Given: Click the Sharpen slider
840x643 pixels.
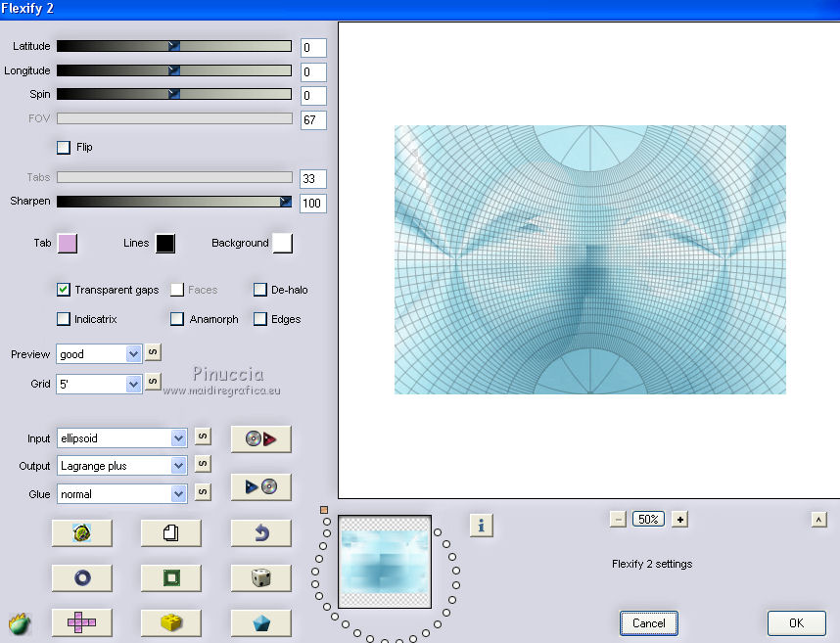Looking at the screenshot, I should tap(174, 202).
